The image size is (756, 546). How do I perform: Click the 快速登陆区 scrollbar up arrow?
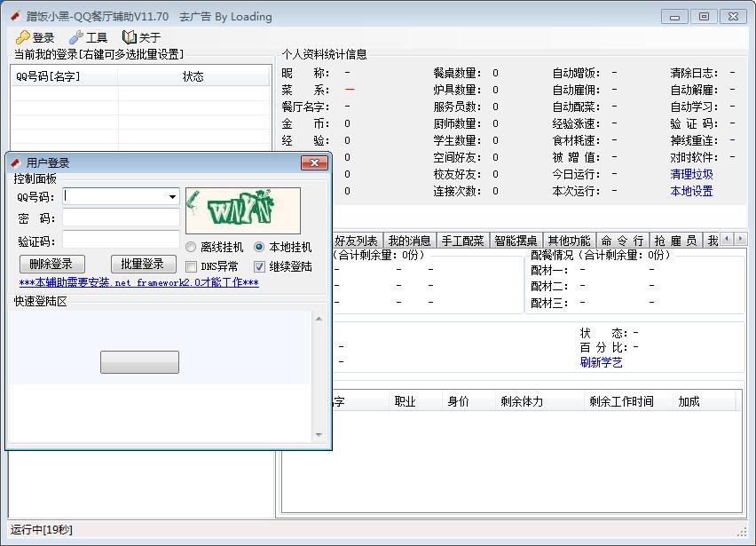(319, 319)
